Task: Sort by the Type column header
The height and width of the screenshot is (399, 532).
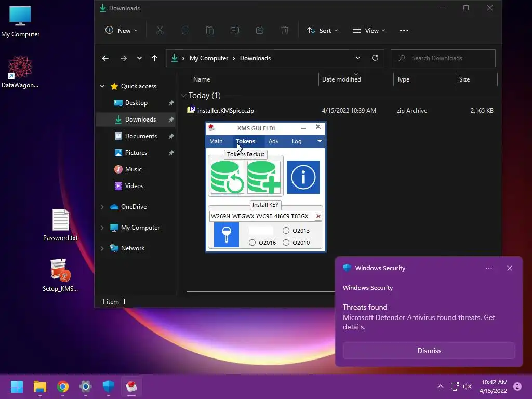Action: tap(403, 79)
